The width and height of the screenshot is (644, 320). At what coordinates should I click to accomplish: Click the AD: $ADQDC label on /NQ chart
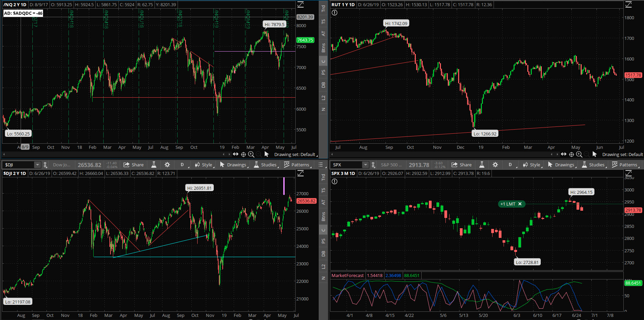pos(23,13)
